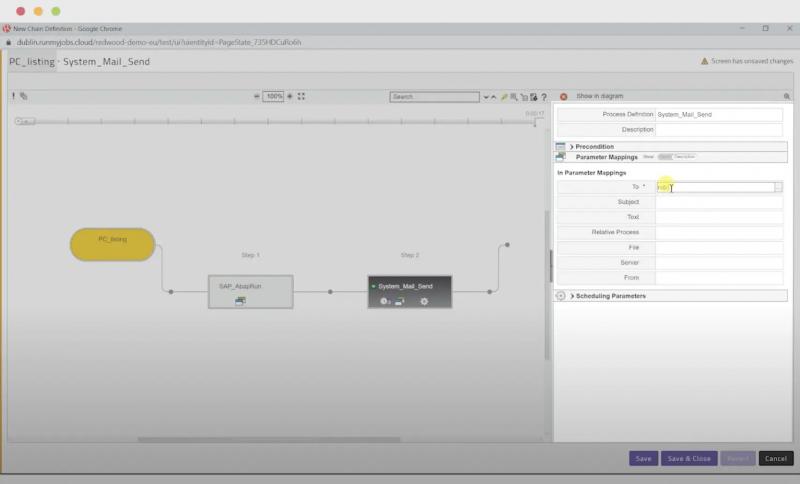Click the unsaved changes warning icon
This screenshot has height=484, width=800.
click(x=704, y=61)
